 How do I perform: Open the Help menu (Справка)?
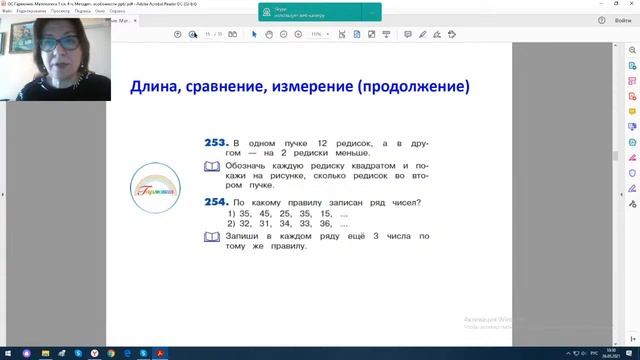click(x=117, y=11)
